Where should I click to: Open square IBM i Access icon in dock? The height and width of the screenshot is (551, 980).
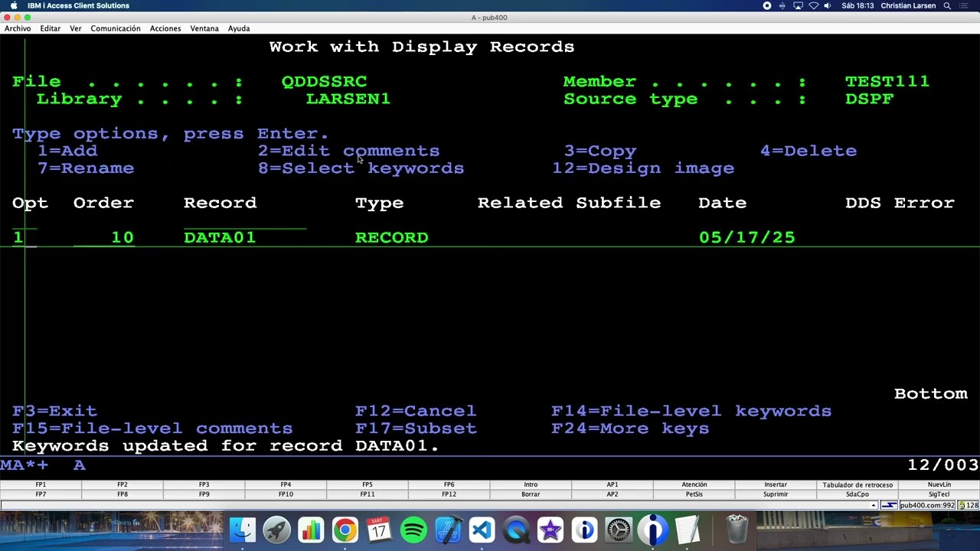[585, 530]
